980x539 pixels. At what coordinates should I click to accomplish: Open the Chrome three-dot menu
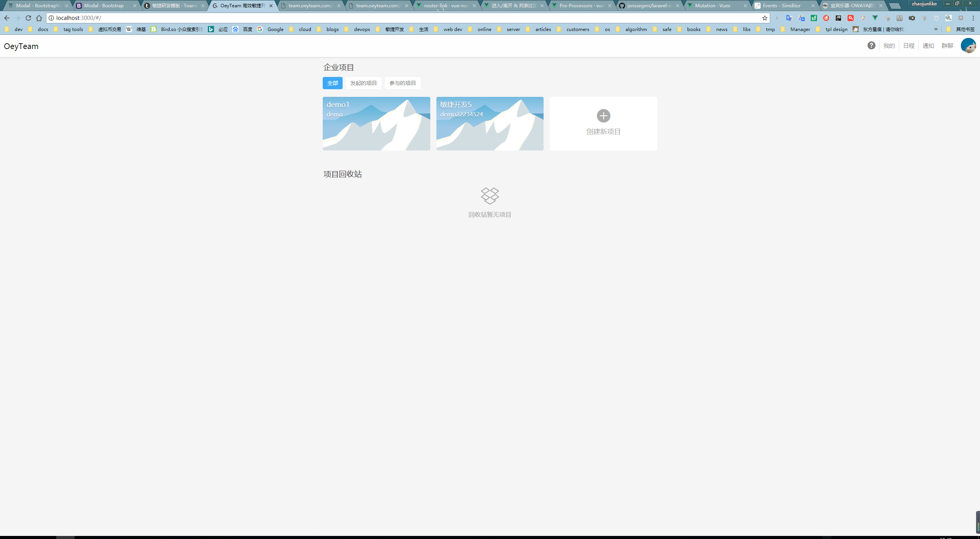[x=973, y=18]
